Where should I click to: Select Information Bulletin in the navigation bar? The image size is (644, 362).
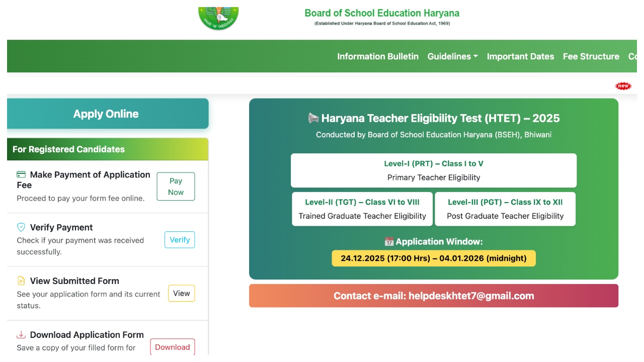click(x=378, y=56)
